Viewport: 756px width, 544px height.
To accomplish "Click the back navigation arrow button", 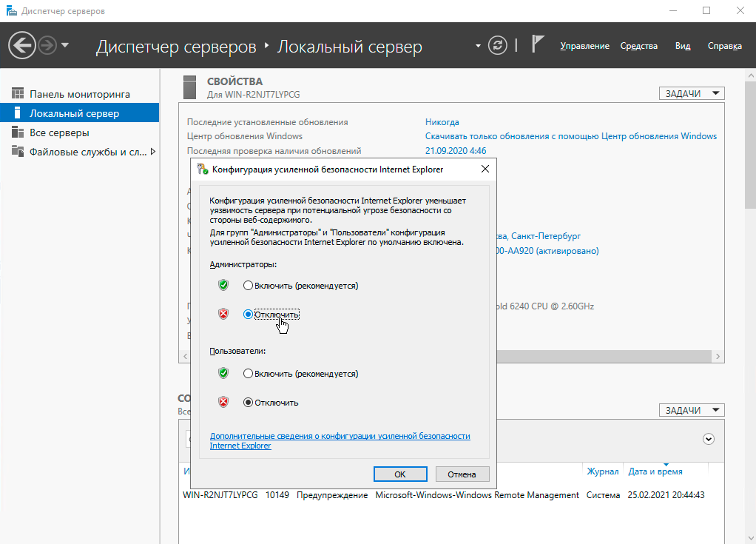I will [x=22, y=45].
